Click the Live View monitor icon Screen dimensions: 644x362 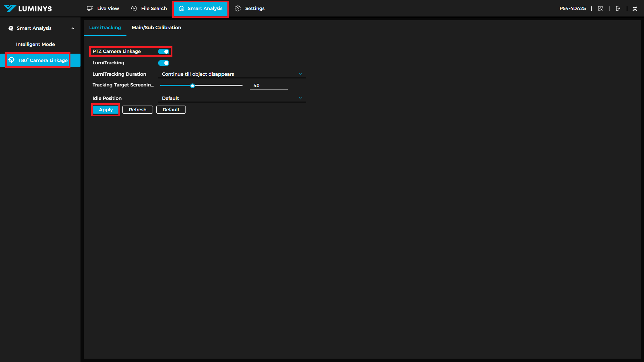(90, 8)
